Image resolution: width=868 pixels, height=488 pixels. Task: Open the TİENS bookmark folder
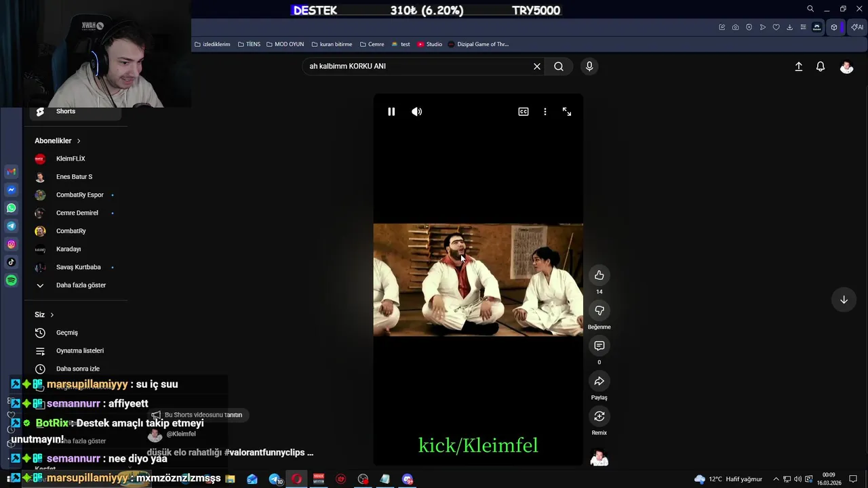click(x=249, y=44)
